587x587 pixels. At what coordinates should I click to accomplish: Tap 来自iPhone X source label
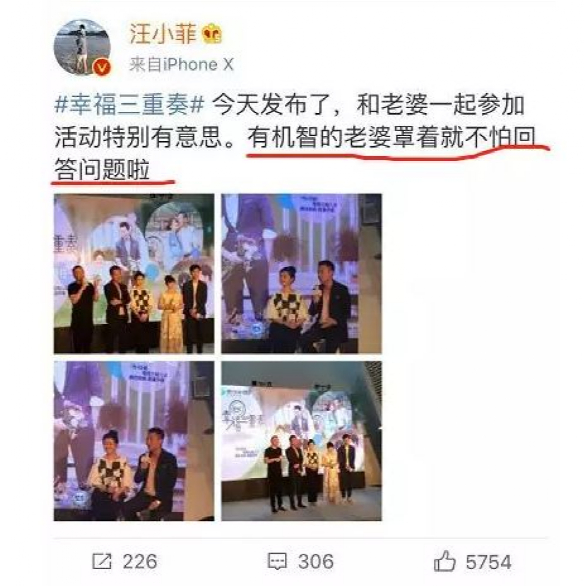point(181,64)
